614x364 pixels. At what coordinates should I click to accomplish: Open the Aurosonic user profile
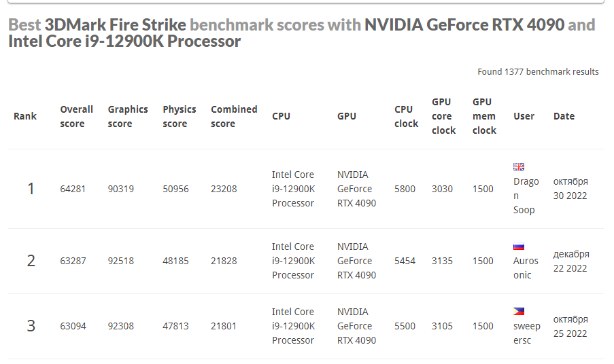pos(526,268)
